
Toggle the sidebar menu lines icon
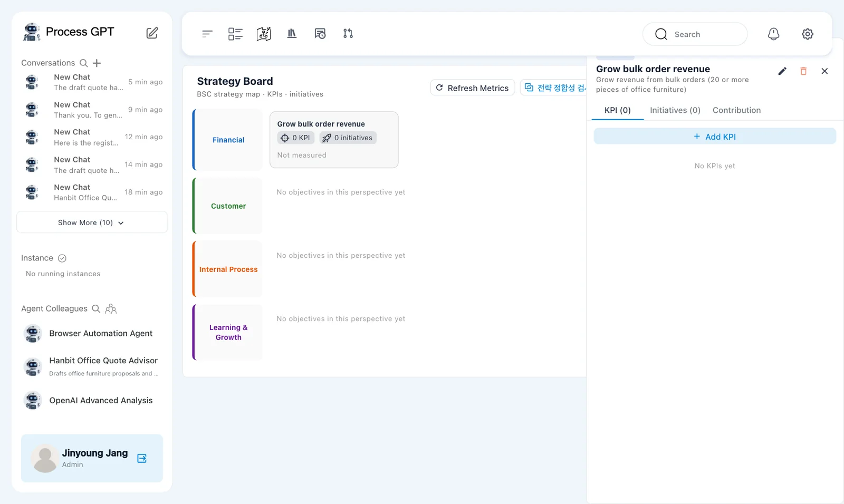pos(207,34)
